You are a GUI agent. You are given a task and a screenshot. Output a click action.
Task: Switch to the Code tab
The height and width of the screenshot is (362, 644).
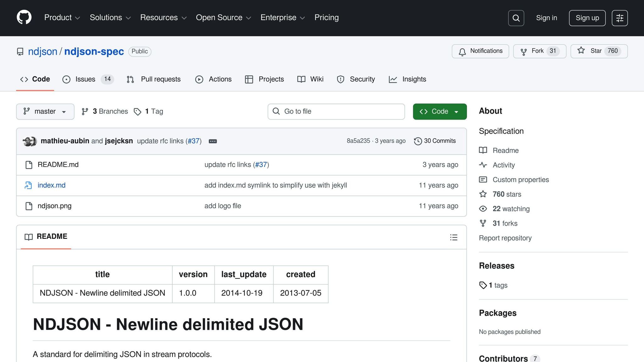(35, 79)
